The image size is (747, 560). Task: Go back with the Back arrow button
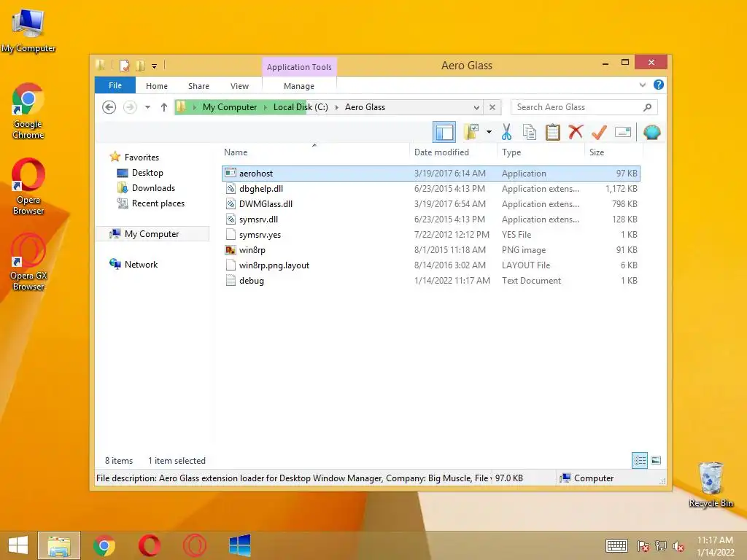point(109,107)
